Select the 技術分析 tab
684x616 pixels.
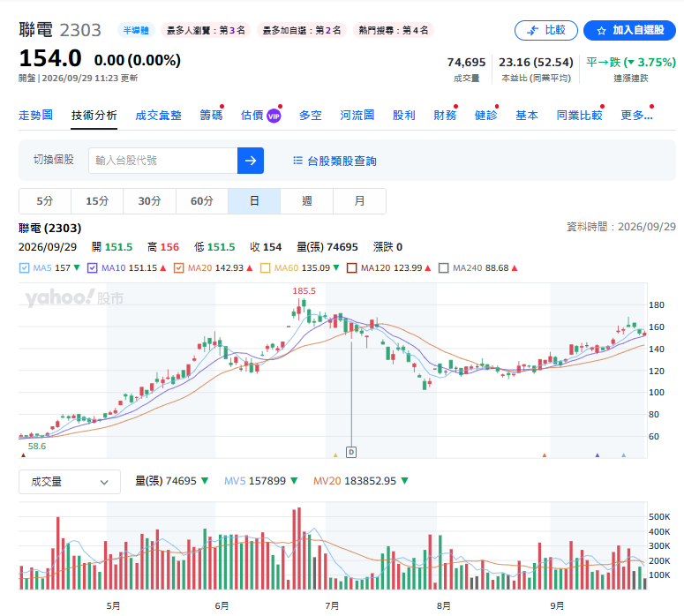click(94, 116)
